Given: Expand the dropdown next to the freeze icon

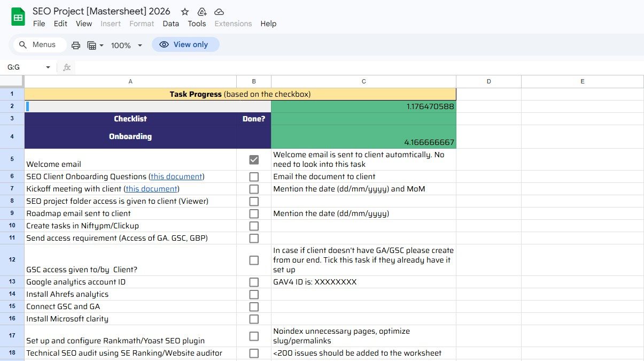Looking at the screenshot, I should pyautogui.click(x=101, y=45).
